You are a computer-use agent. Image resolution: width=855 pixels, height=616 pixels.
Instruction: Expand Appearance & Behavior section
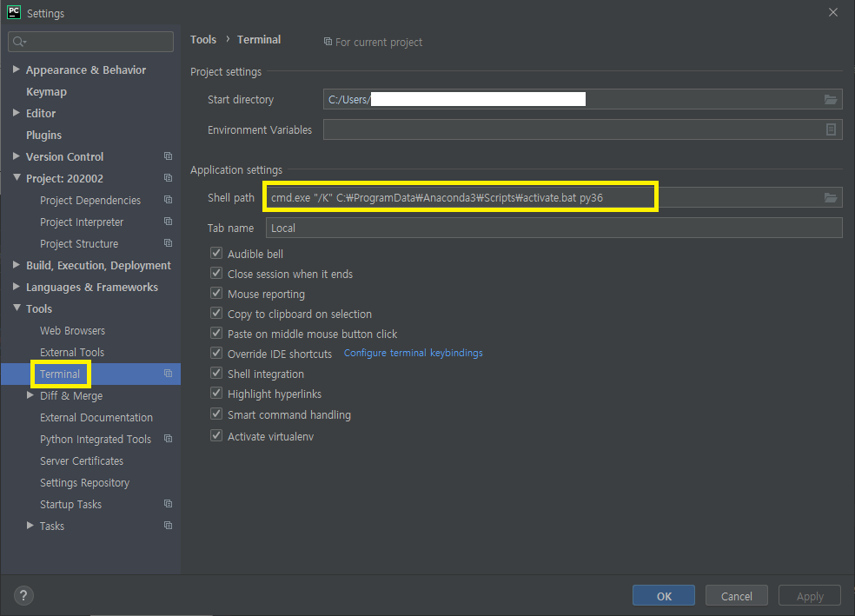click(x=17, y=70)
